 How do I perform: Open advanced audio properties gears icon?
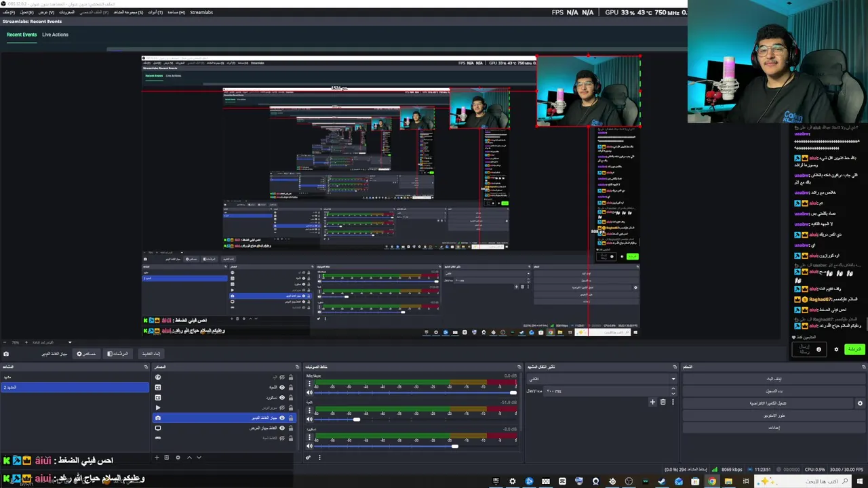pyautogui.click(x=309, y=457)
